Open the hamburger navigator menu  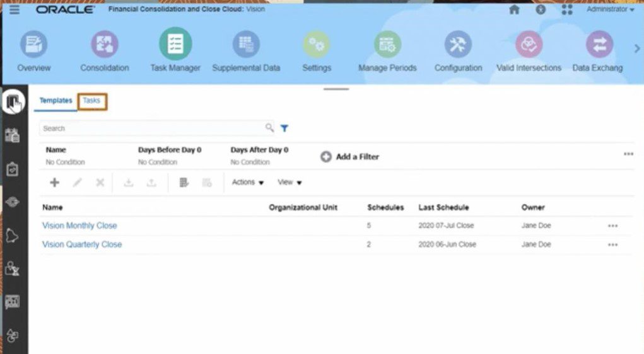[x=15, y=9]
